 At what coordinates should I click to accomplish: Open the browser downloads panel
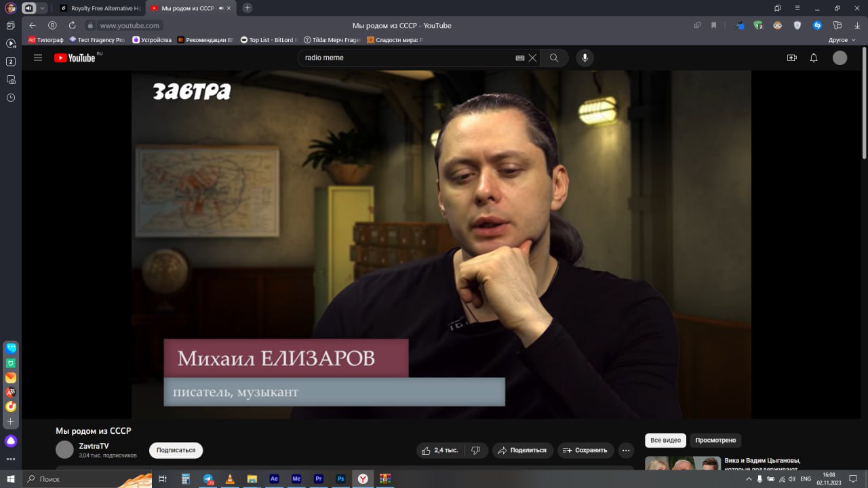[856, 26]
